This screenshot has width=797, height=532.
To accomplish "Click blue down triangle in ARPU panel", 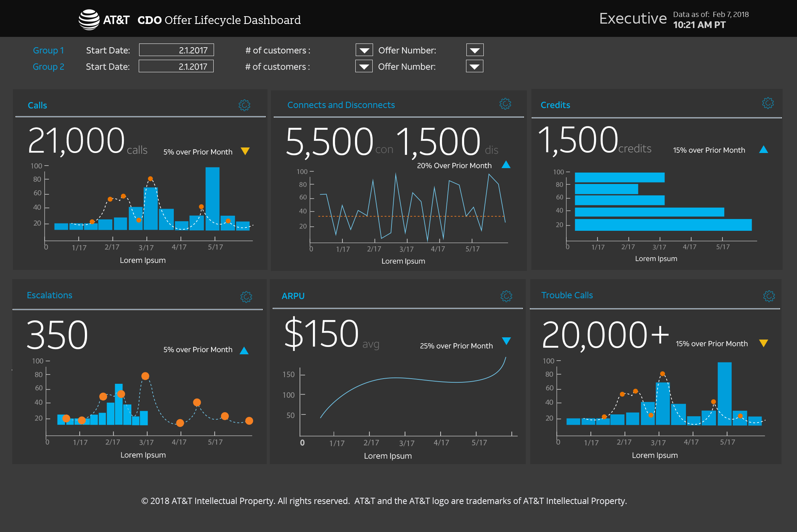I will pyautogui.click(x=506, y=341).
